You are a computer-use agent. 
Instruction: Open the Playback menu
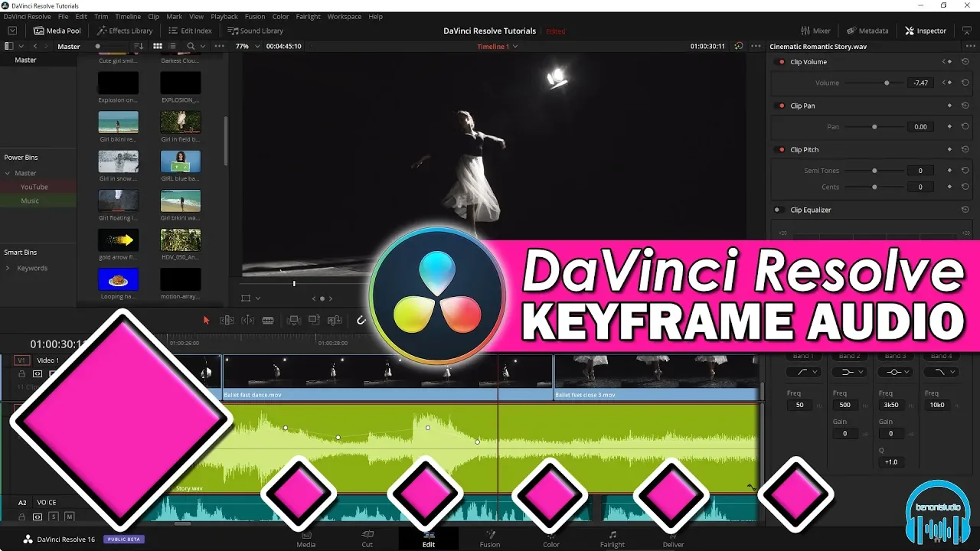coord(224,16)
